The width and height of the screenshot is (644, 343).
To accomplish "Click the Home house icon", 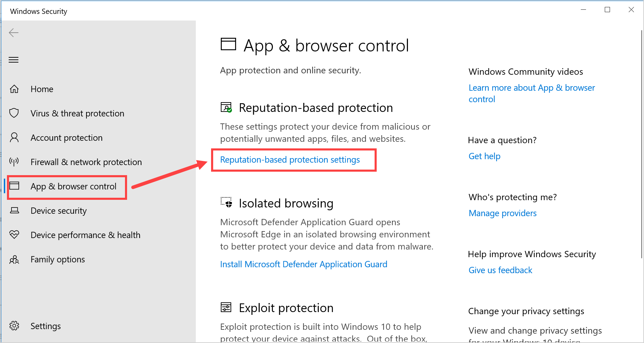I will 14,89.
